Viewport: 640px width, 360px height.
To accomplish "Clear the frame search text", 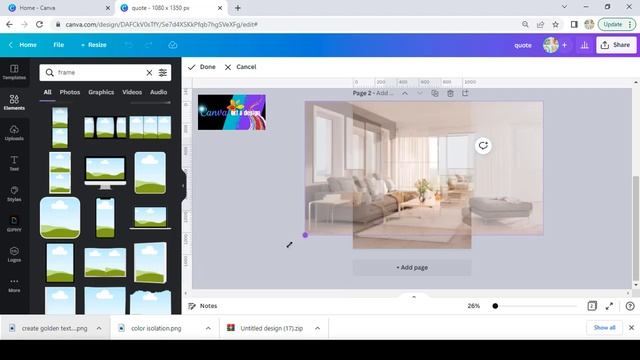I will pos(149,73).
